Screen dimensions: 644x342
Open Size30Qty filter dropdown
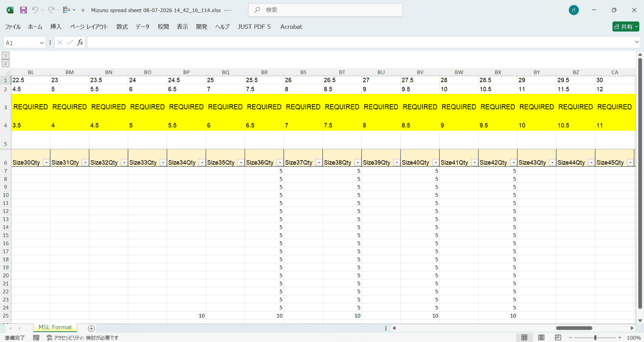46,163
